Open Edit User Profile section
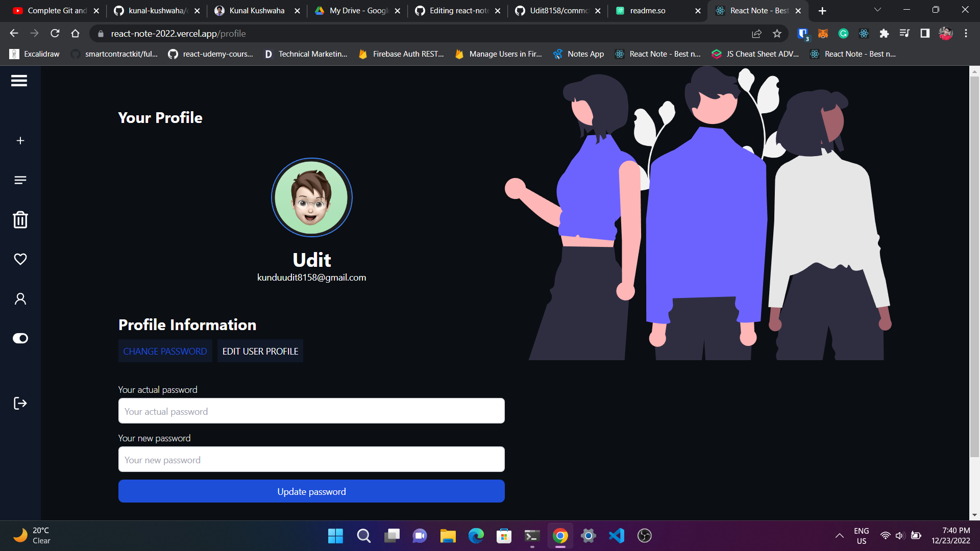The width and height of the screenshot is (980, 551). (x=260, y=352)
